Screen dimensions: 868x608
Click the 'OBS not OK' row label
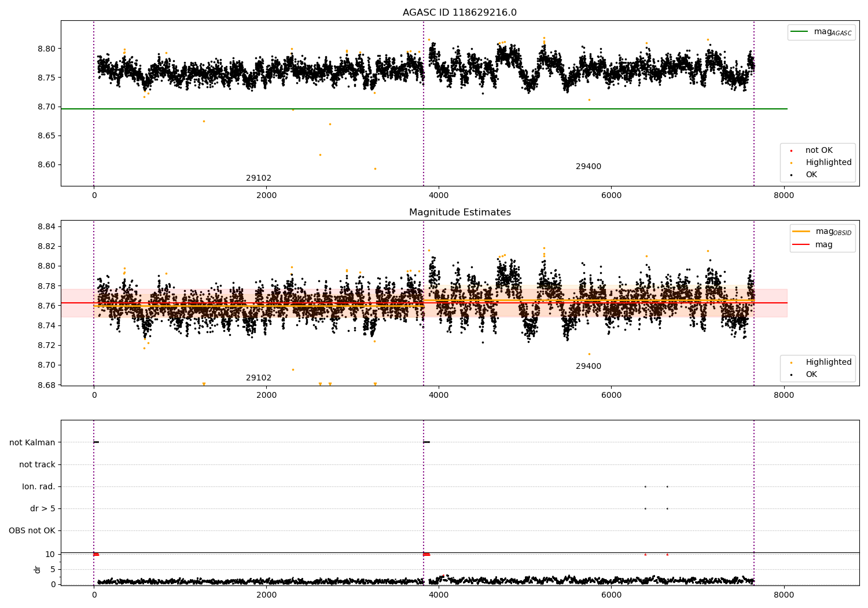pos(32,531)
